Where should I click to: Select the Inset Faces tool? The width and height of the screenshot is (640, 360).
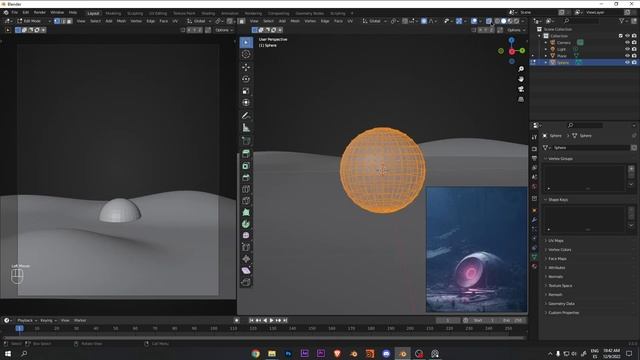[x=246, y=166]
